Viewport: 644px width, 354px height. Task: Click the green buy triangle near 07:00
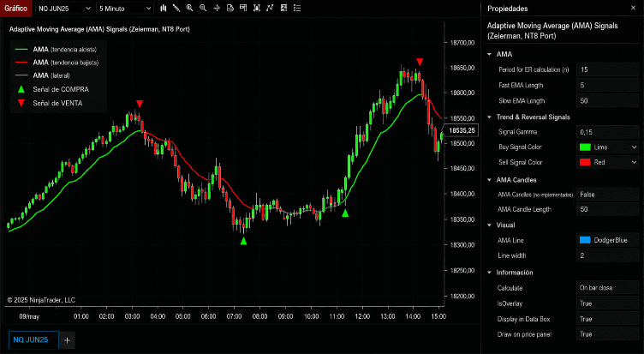click(x=243, y=241)
